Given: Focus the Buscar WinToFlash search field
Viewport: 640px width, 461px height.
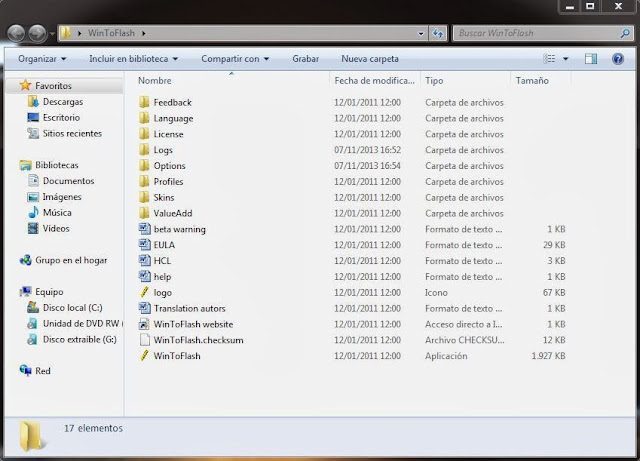Looking at the screenshot, I should [542, 33].
